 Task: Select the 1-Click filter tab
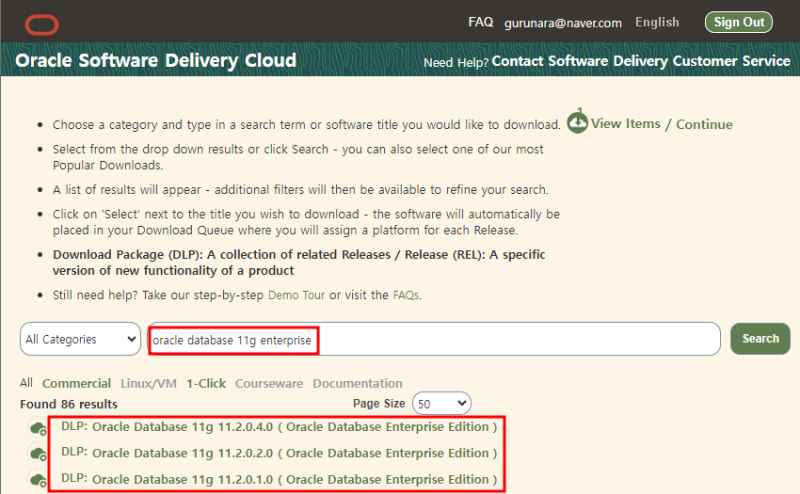point(206,383)
